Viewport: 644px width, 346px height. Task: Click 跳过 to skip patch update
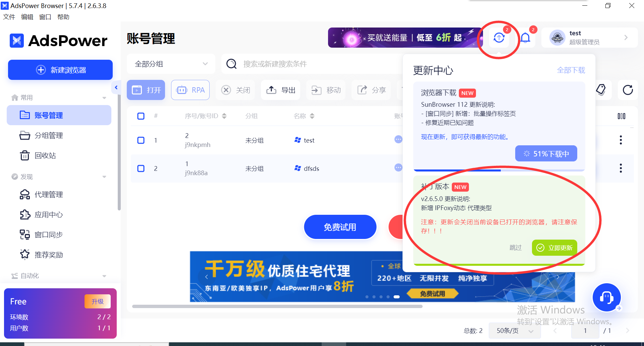516,248
